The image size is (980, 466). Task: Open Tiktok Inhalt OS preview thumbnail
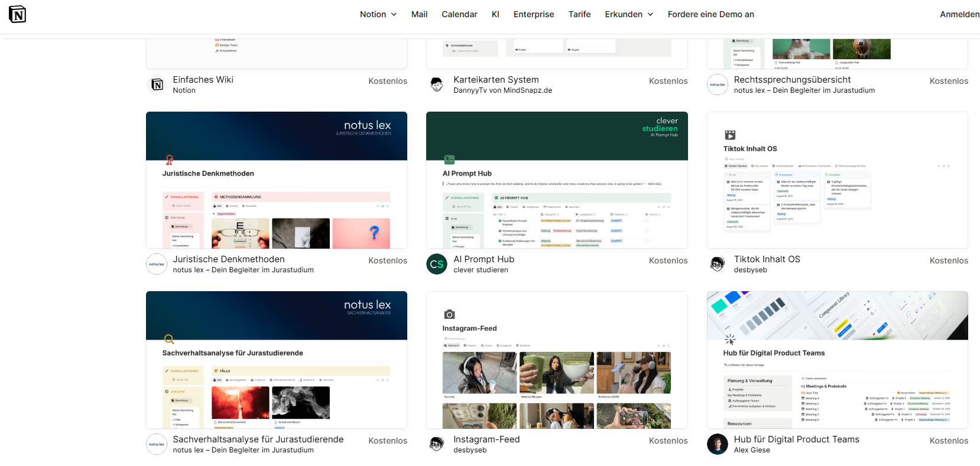838,180
